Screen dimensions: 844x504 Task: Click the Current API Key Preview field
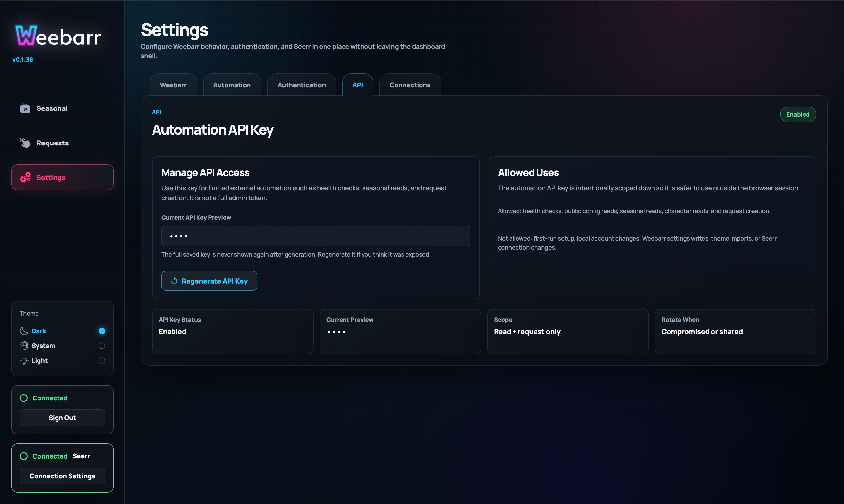point(316,236)
